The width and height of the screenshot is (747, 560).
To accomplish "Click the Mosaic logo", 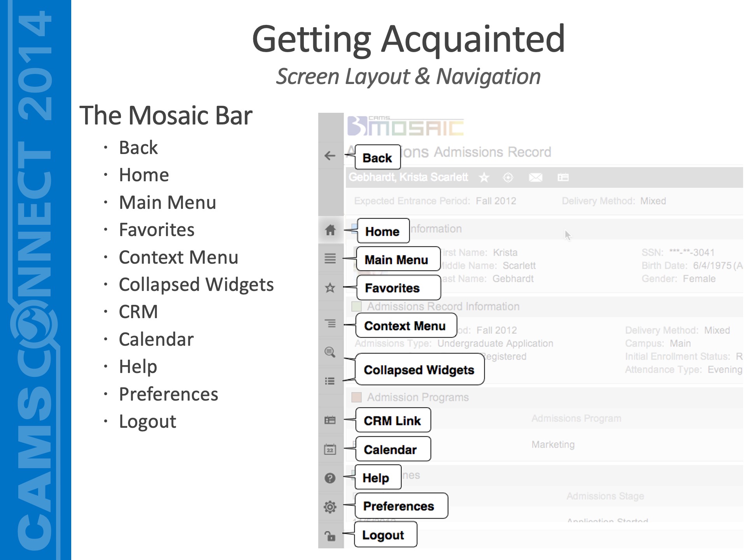I will click(x=406, y=126).
